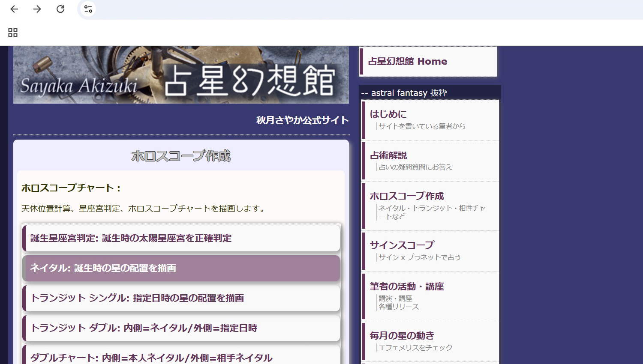Select 誕生星座宮判定 chart option

(181, 238)
